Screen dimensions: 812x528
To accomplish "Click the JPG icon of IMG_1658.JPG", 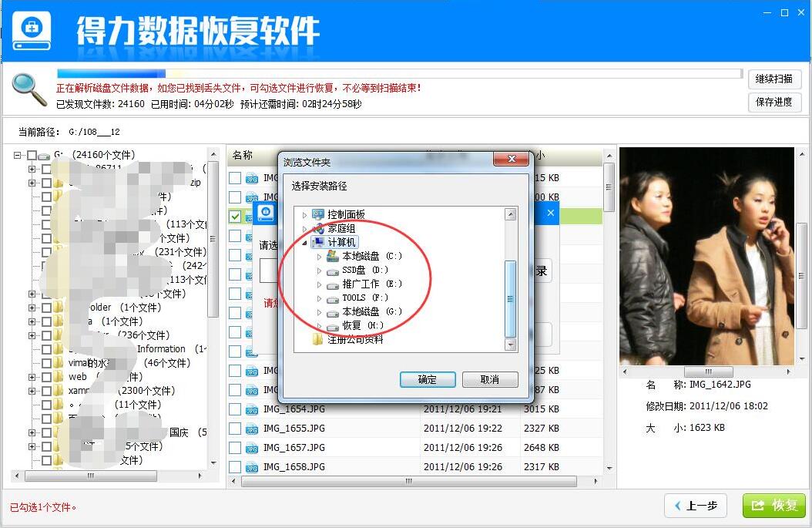I will pyautogui.click(x=252, y=467).
